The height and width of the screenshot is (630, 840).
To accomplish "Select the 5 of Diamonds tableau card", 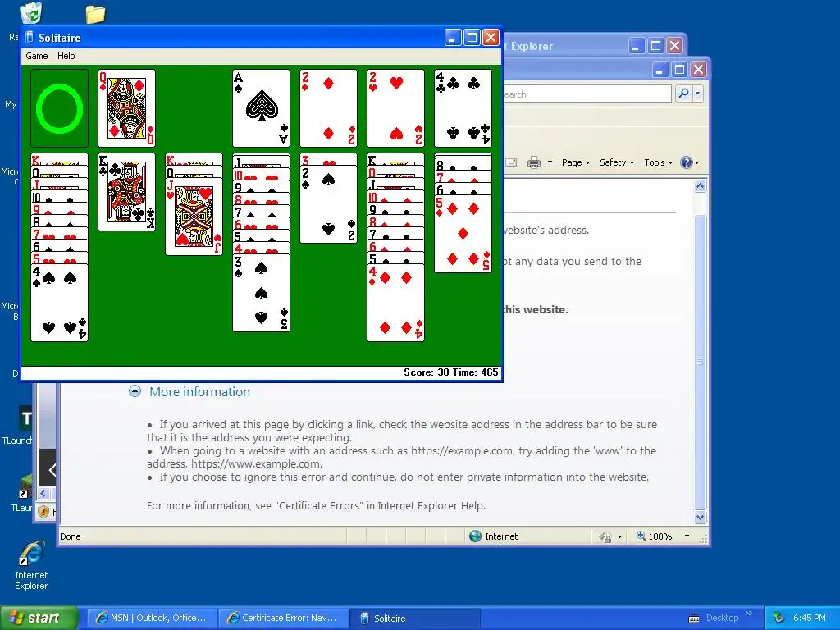I will (463, 234).
